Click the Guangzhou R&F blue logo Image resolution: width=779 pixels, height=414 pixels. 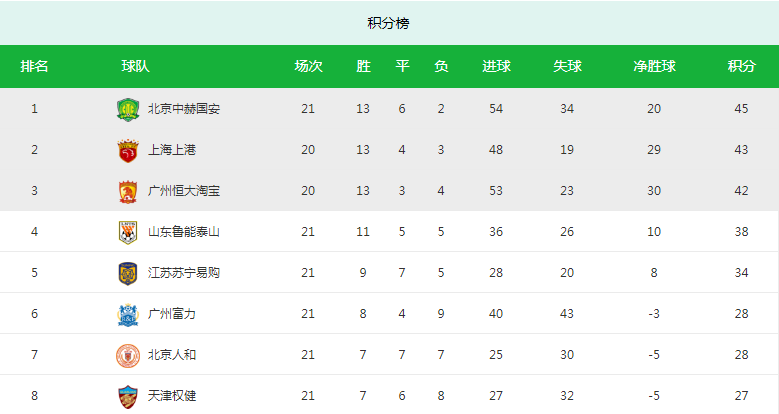128,315
